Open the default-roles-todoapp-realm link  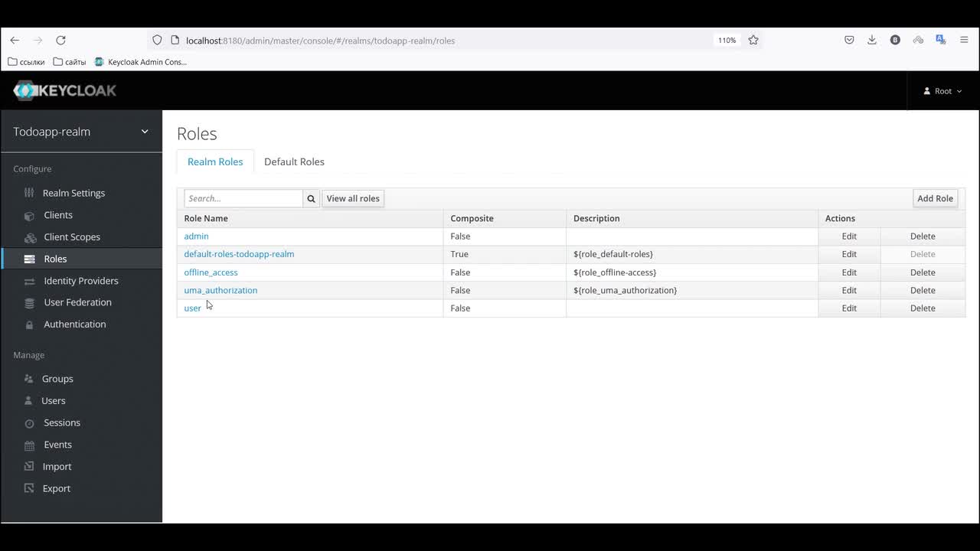coord(239,254)
